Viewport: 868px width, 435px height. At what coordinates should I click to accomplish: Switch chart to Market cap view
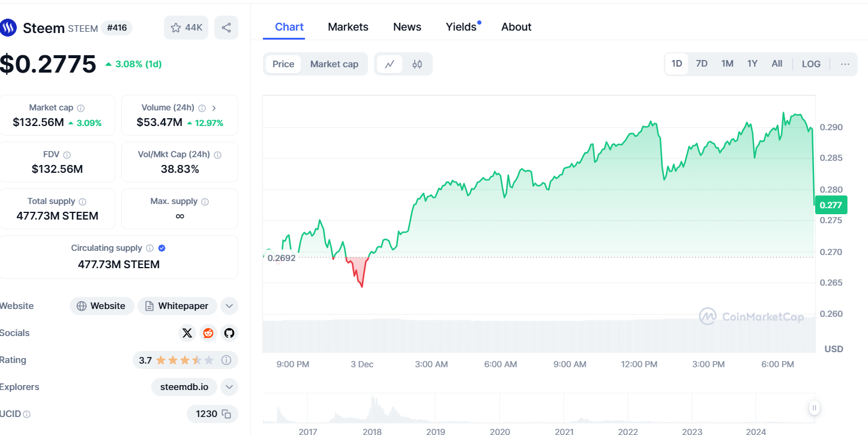(x=334, y=64)
